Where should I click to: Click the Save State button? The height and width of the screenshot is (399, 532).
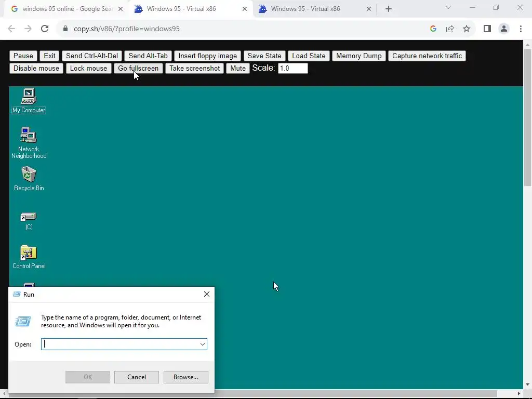pyautogui.click(x=264, y=56)
